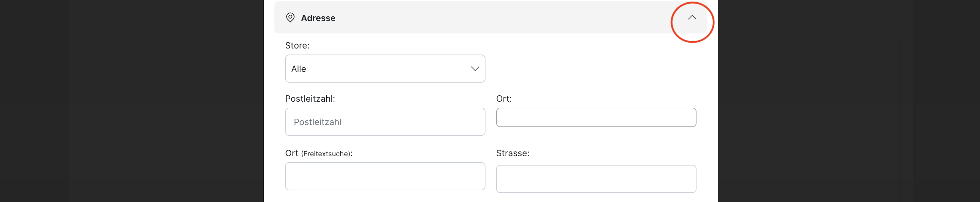Click into the Strasse input field

(x=596, y=179)
